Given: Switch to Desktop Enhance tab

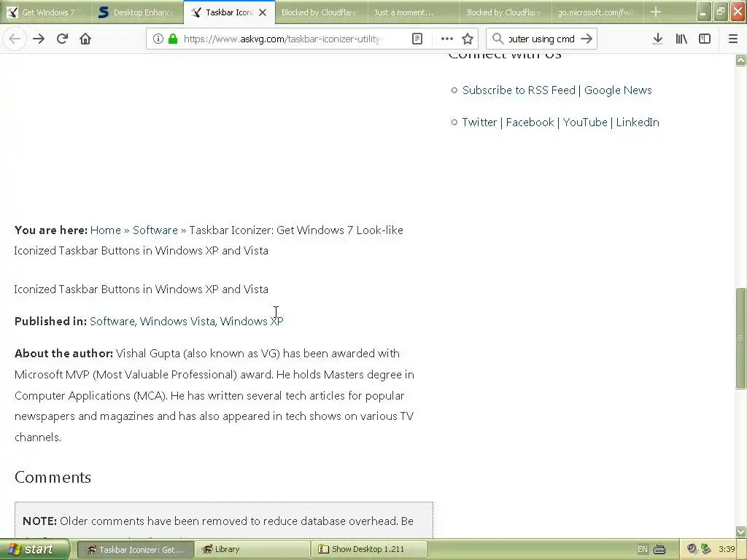Looking at the screenshot, I should point(137,12).
